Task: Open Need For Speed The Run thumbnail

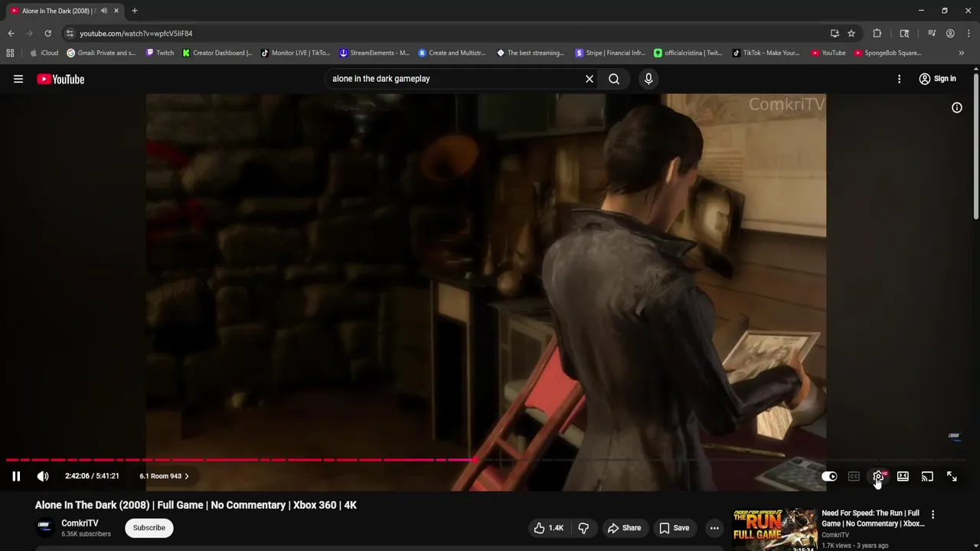Action: [774, 529]
